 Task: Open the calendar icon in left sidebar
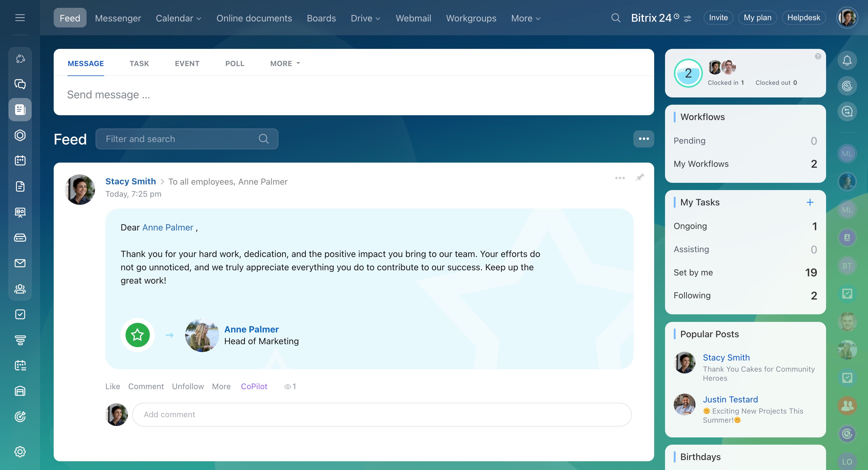[20, 160]
